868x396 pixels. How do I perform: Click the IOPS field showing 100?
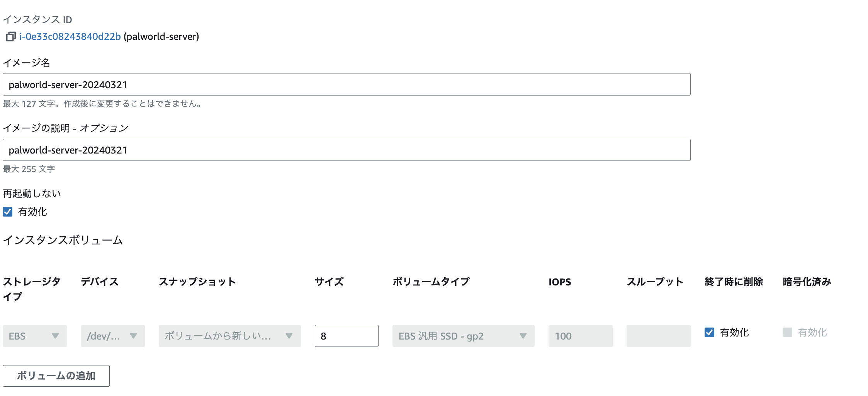[580, 336]
